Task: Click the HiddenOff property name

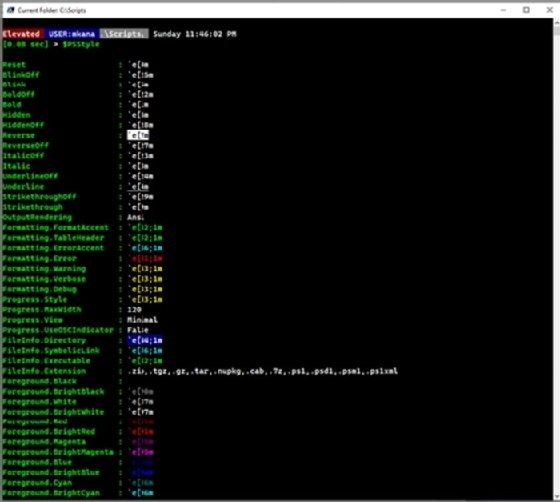Action: 23,125
